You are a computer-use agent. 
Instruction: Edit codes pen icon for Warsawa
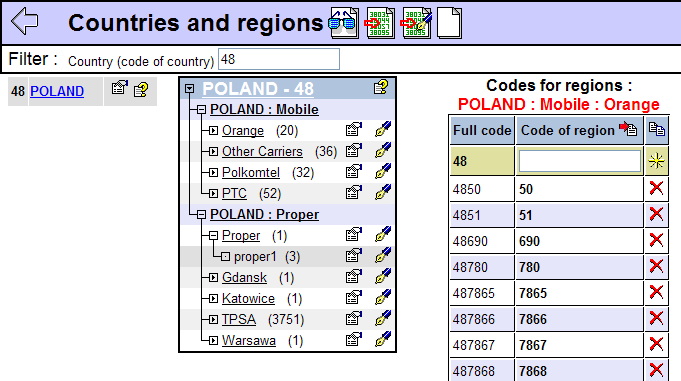[383, 339]
